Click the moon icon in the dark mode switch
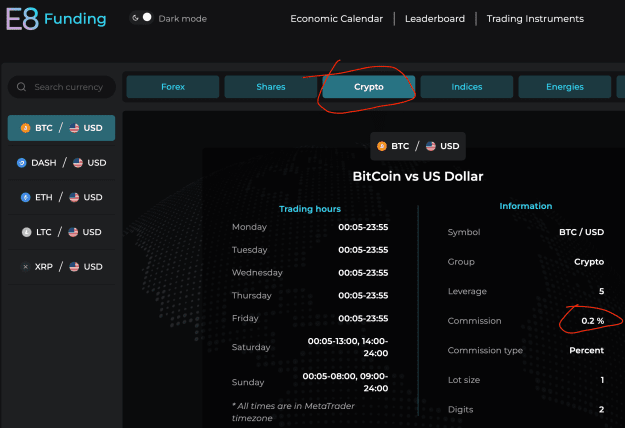This screenshot has height=428, width=625. [x=136, y=18]
